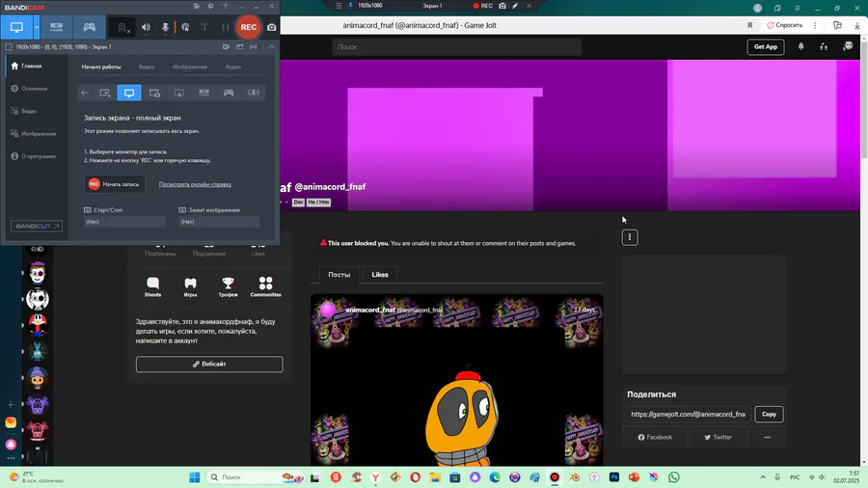
Task: Click the Windows Start button on taskbar
Action: tap(194, 477)
